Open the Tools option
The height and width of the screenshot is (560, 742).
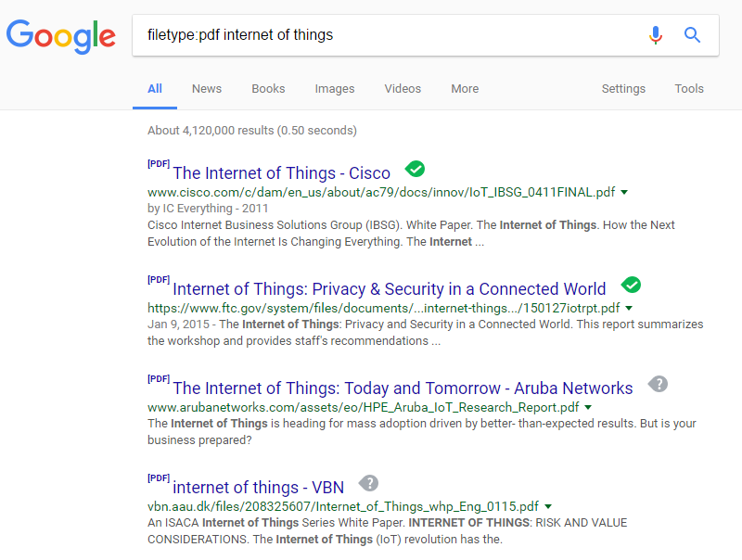pos(689,89)
